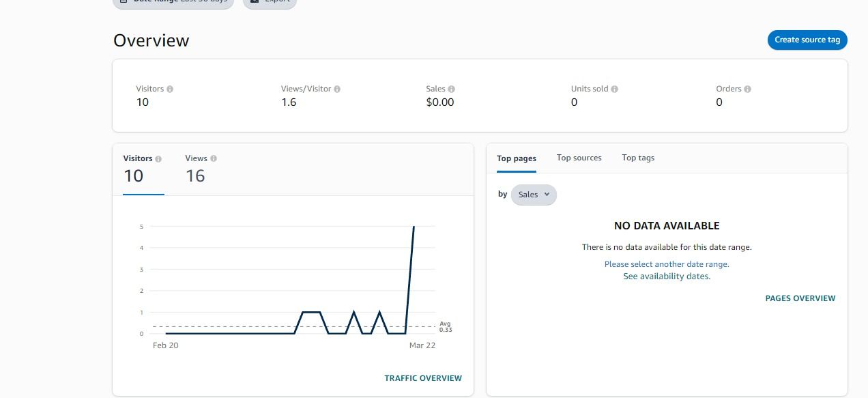
Task: Switch to the Top sources tab
Action: pos(579,158)
